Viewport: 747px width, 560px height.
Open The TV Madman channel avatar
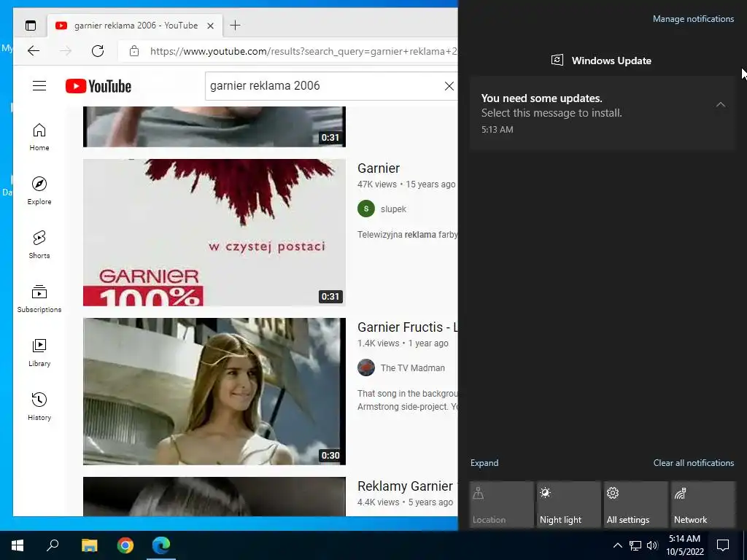pos(366,367)
